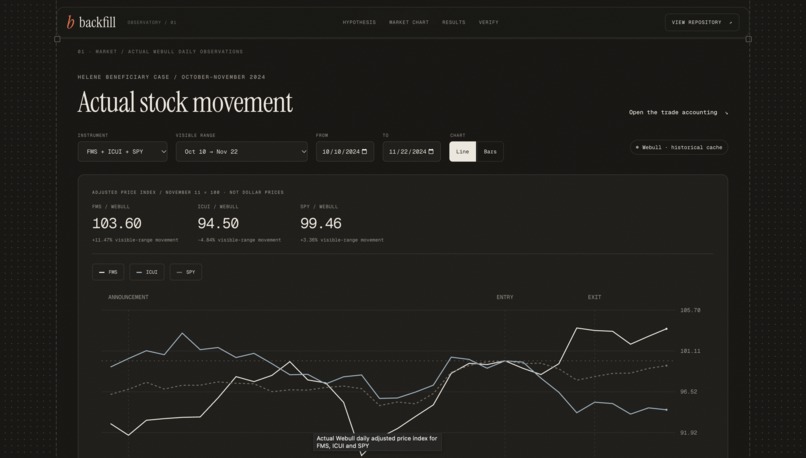Click the ENTRY chart marker label
The width and height of the screenshot is (806, 458).
[505, 297]
